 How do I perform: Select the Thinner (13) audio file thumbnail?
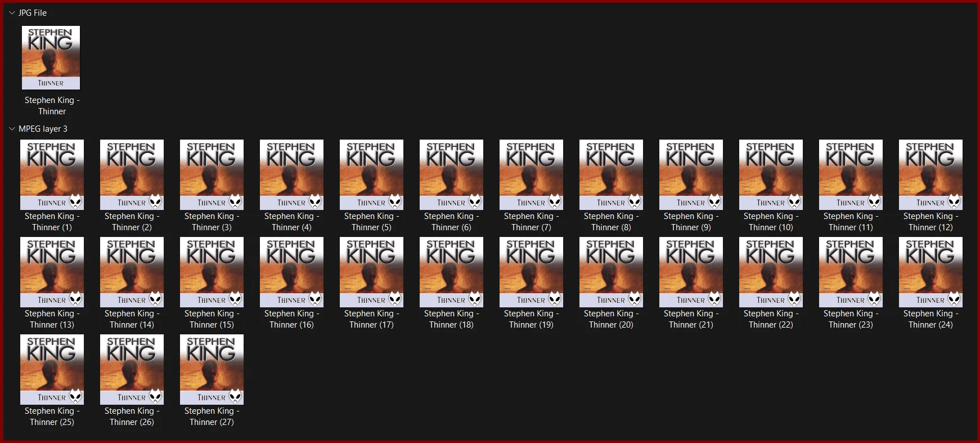click(x=52, y=272)
